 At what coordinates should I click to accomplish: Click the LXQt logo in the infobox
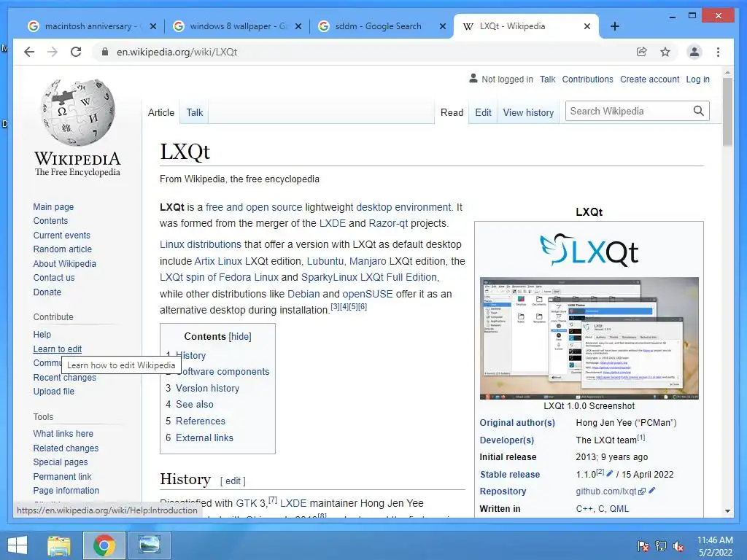pyautogui.click(x=589, y=249)
